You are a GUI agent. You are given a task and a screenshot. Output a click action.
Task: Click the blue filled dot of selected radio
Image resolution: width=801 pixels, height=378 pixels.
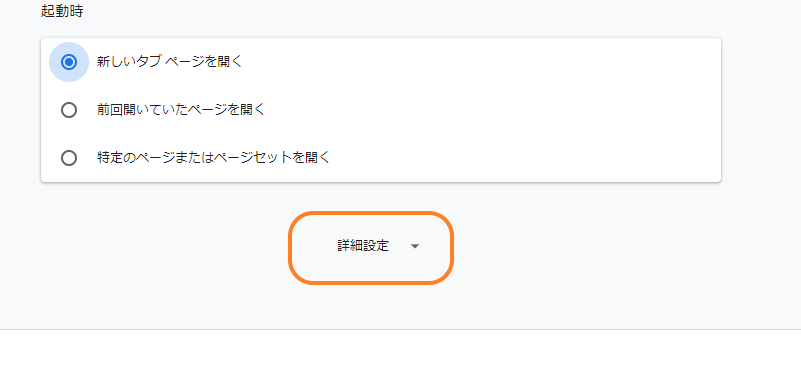tap(68, 62)
